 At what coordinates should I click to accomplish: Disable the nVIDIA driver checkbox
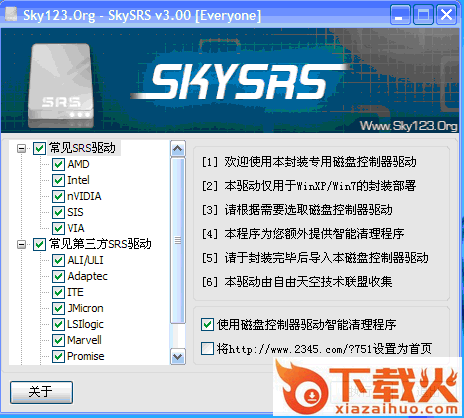pos(58,196)
